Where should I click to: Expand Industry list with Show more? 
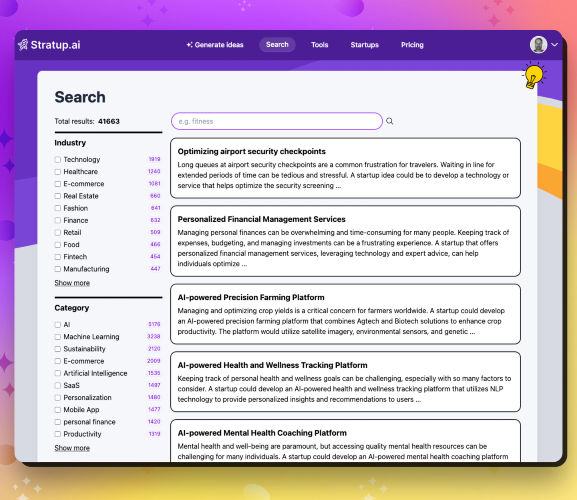[x=72, y=283]
